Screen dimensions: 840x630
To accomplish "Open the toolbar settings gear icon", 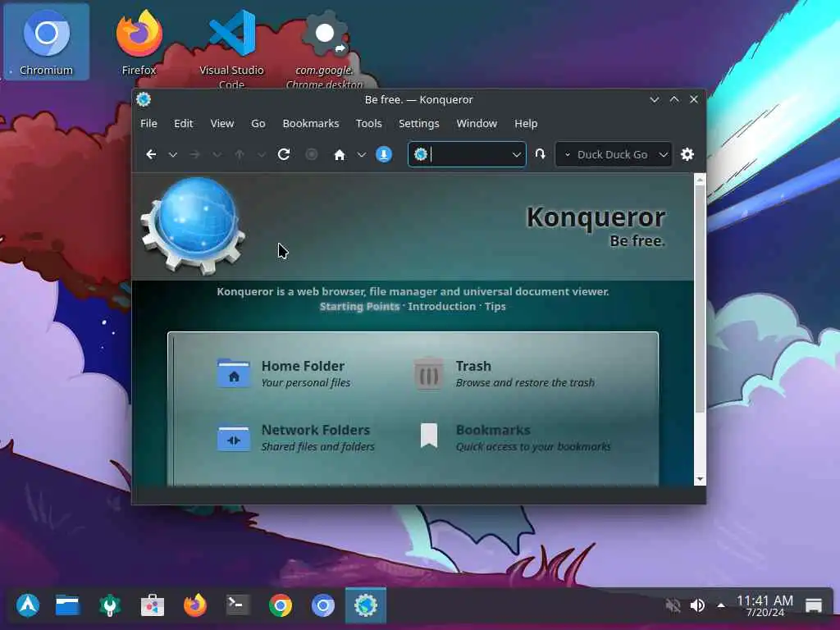I will (687, 155).
